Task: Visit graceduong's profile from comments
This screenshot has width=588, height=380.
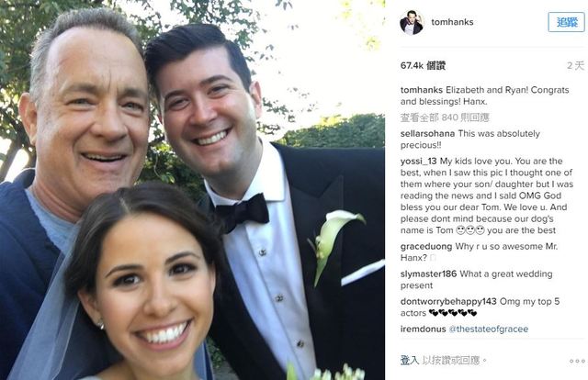Action: click(x=426, y=247)
